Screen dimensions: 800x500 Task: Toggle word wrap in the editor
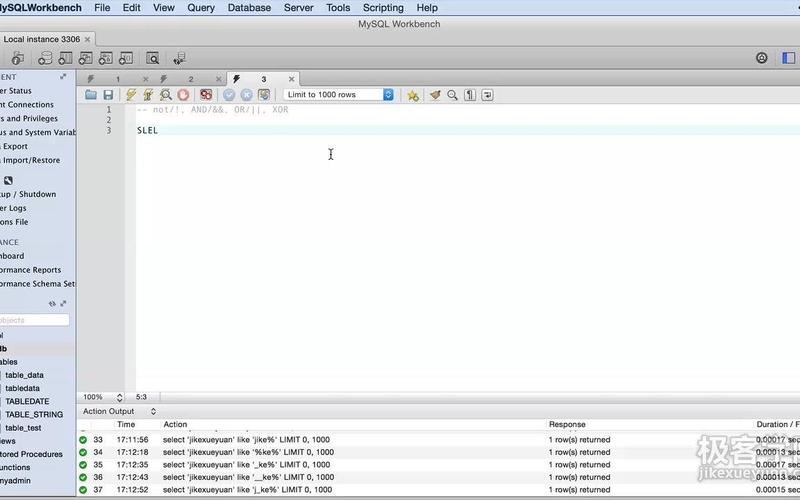(x=487, y=95)
